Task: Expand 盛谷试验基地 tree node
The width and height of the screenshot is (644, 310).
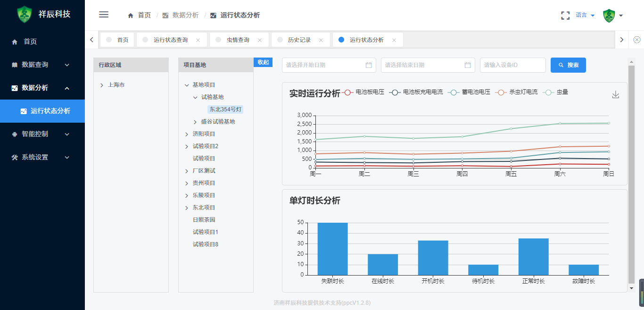Action: coord(196,122)
